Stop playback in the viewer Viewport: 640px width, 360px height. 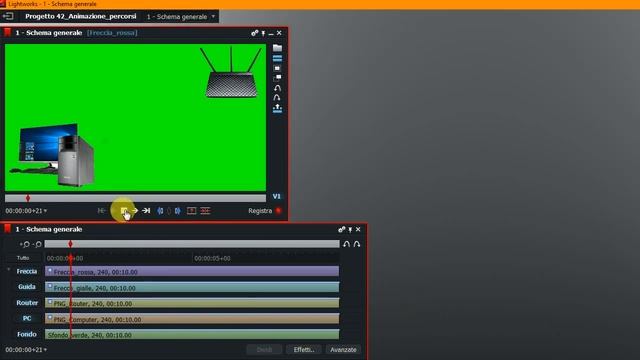tap(124, 211)
